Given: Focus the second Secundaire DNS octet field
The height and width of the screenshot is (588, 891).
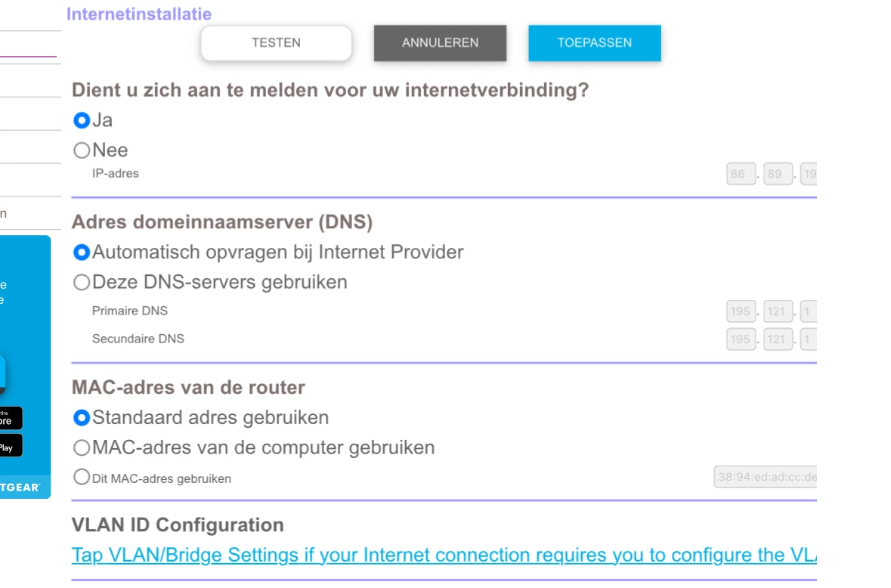Looking at the screenshot, I should 778,339.
